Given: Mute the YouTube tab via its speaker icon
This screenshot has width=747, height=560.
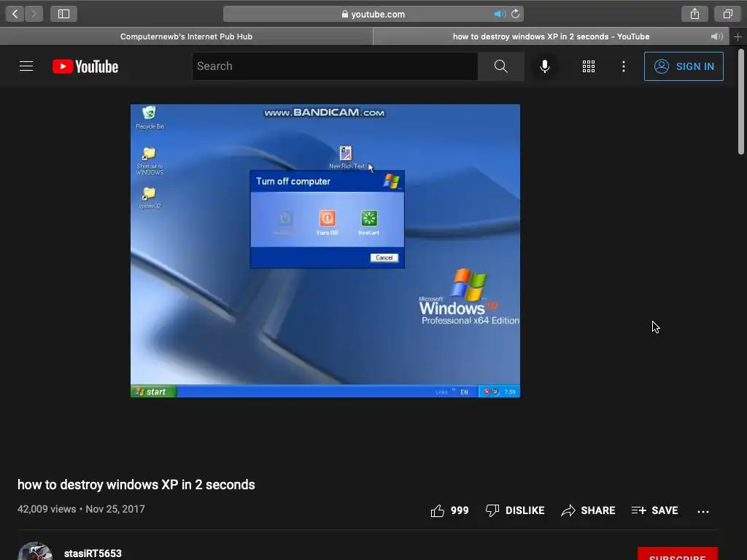Looking at the screenshot, I should coord(716,36).
